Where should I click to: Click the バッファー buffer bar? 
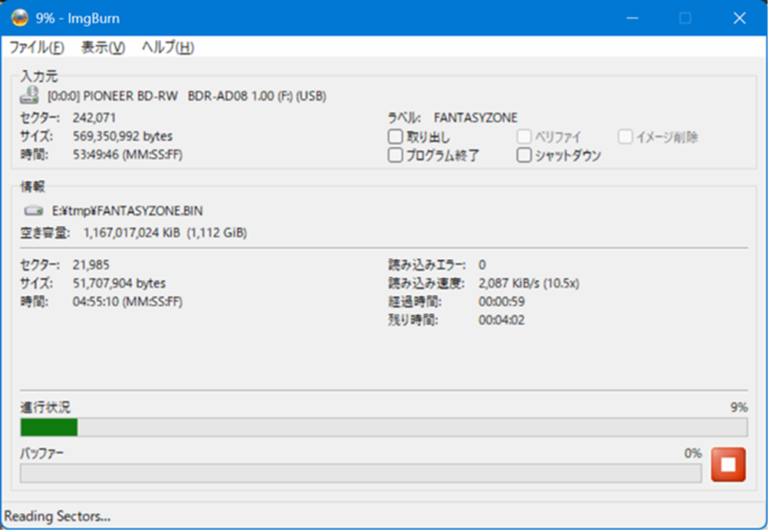(x=360, y=473)
